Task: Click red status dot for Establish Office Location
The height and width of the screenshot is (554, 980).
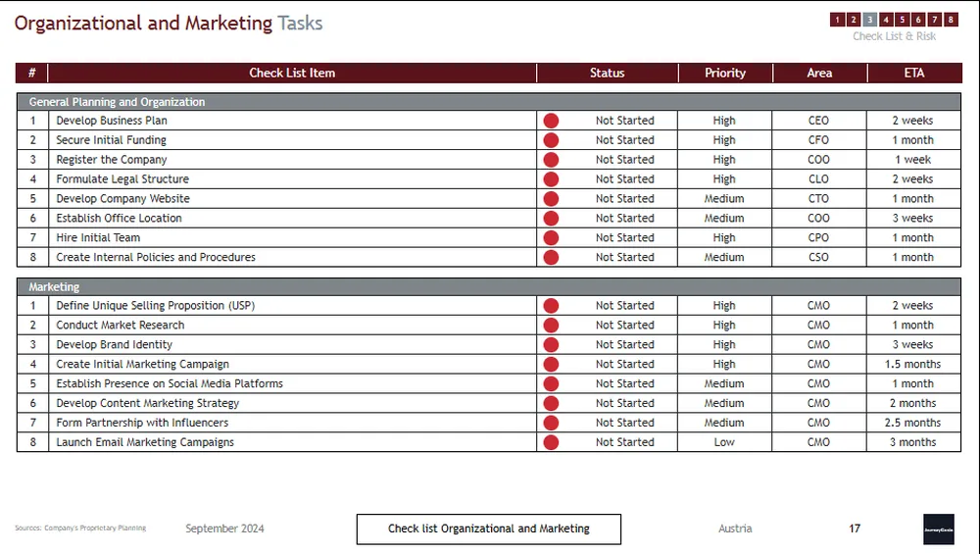Action: [x=551, y=219]
